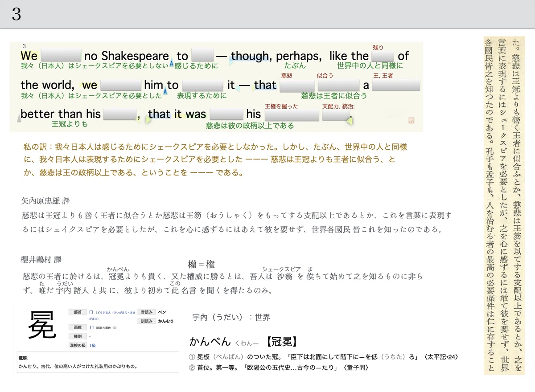Click the 意味 heading under the kanji
The image size is (535, 392).
click(x=23, y=358)
